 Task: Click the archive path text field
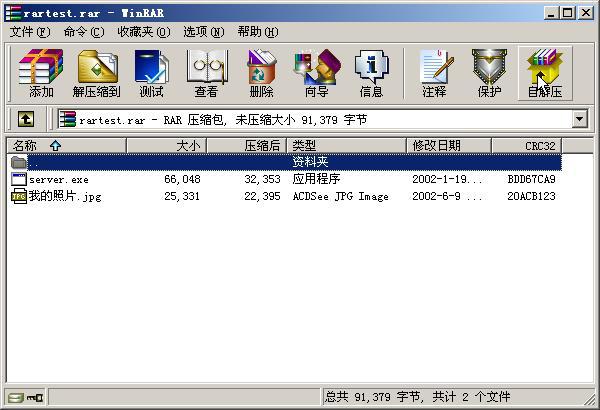click(x=315, y=119)
